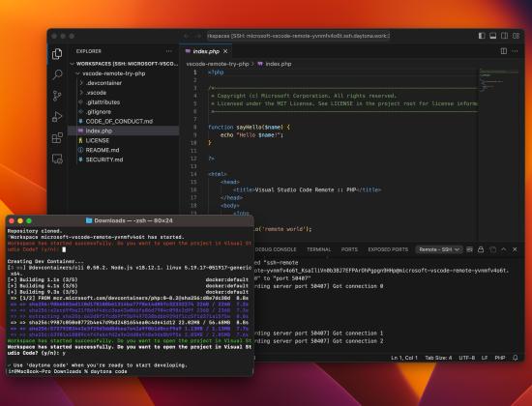Viewport: 532px width, 406px height.
Task: Open the Explorer view in activity bar
Action: (57, 53)
